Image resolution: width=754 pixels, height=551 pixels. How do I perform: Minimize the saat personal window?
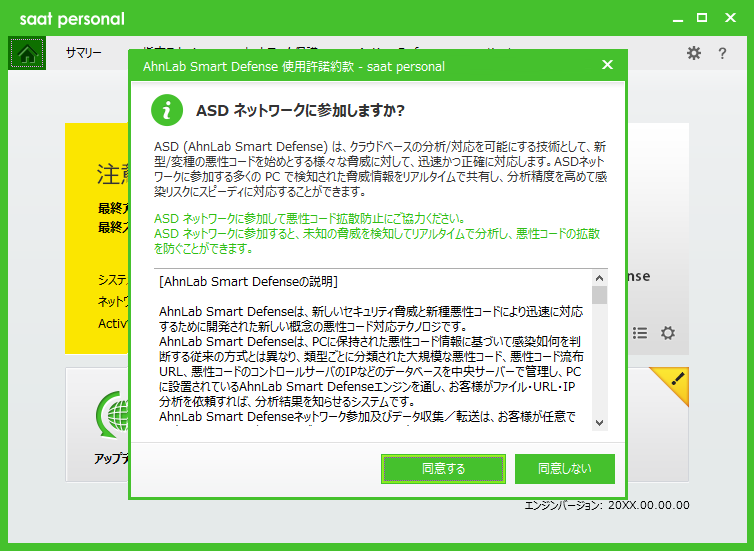678,19
